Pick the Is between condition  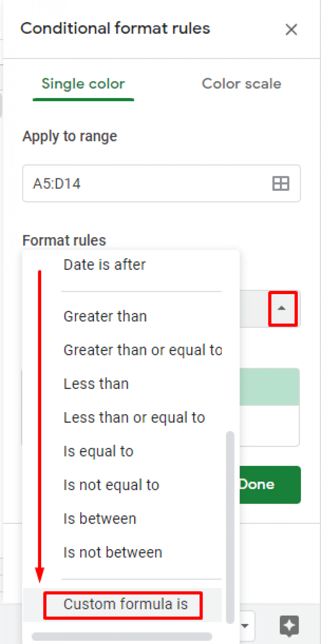click(x=99, y=518)
